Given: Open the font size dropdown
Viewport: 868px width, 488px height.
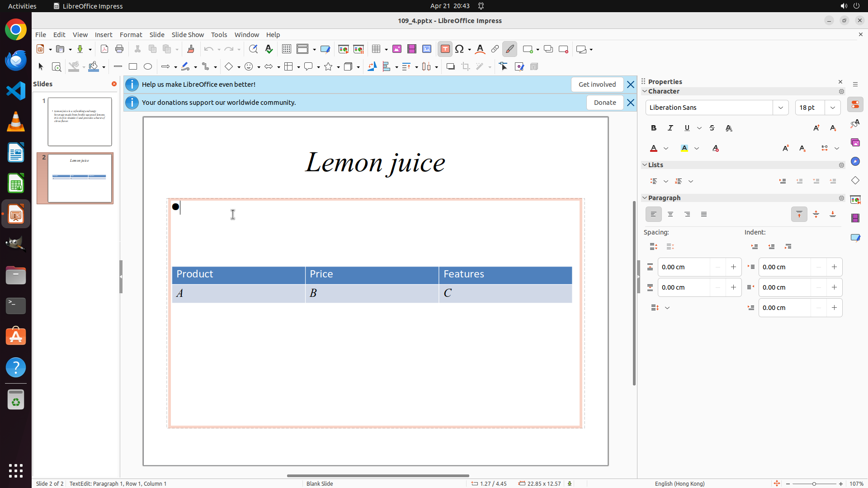Looking at the screenshot, I should point(833,108).
